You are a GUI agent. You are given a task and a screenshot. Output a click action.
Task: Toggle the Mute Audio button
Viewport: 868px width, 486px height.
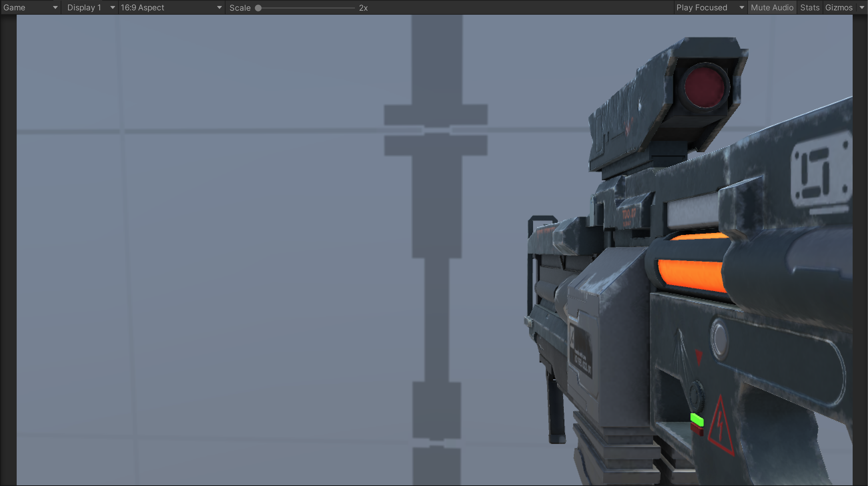tap(772, 7)
